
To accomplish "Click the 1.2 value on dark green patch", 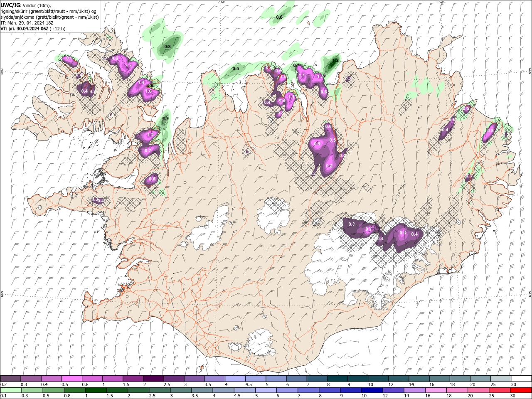I will pos(336,61).
